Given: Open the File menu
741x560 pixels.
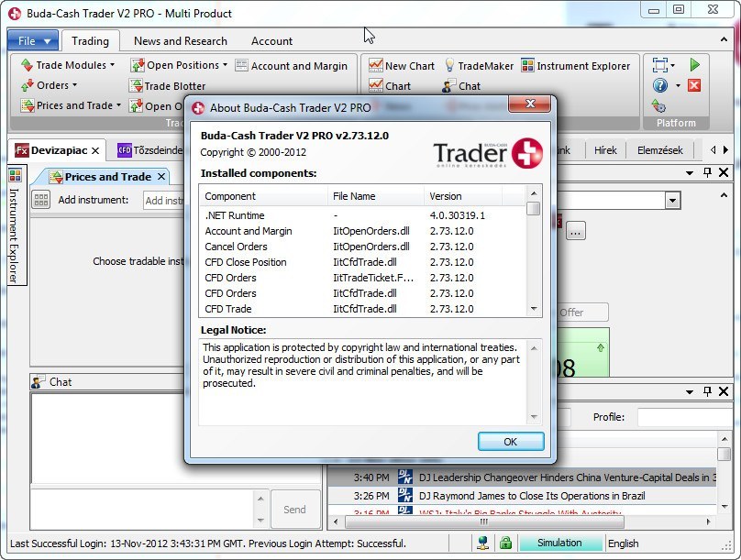Looking at the screenshot, I should tap(32, 40).
